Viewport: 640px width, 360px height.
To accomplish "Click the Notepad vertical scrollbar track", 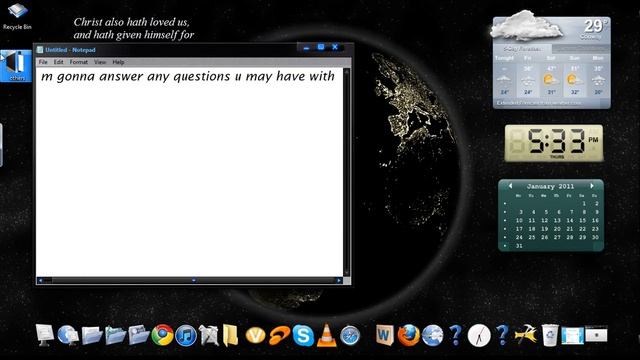I will click(347, 171).
